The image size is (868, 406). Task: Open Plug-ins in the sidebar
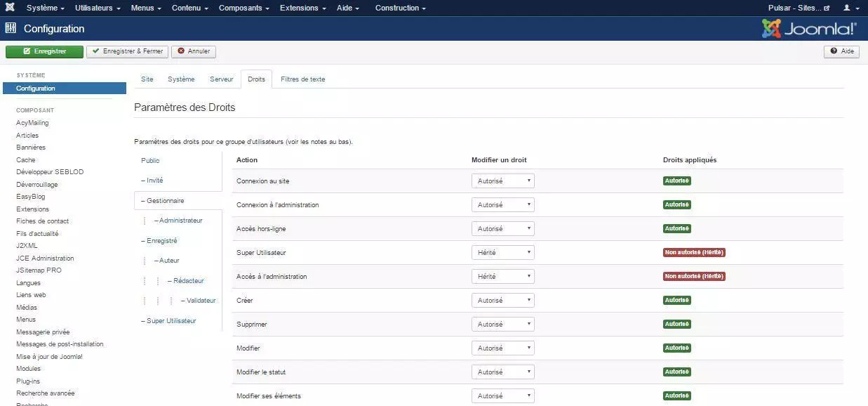28,381
